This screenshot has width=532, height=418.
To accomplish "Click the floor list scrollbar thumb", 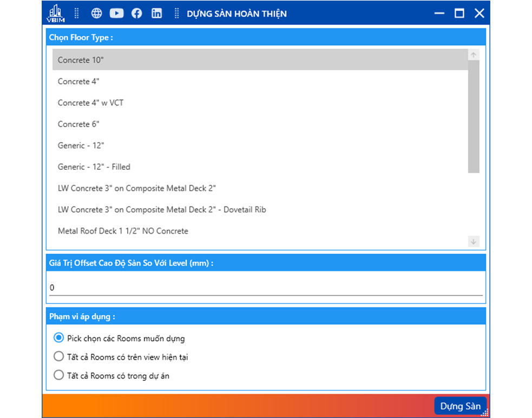I will click(474, 116).
